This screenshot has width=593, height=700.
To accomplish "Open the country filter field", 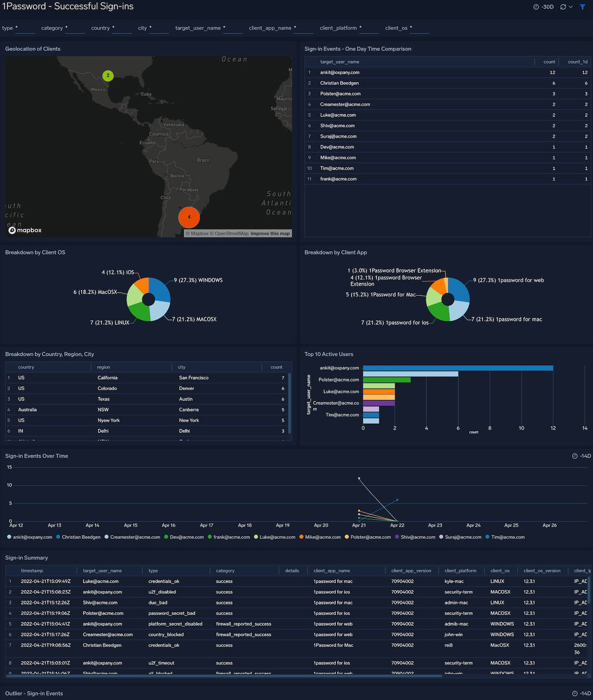I will coord(122,28).
